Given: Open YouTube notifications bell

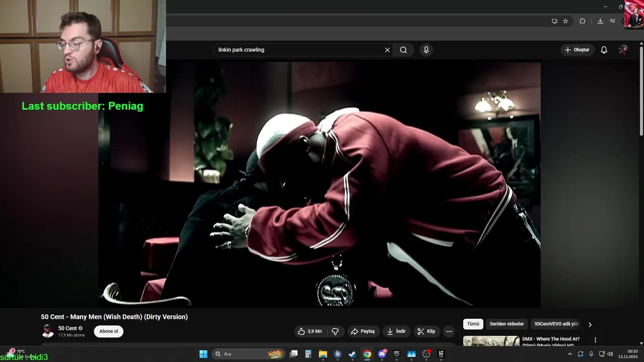Looking at the screenshot, I should click(x=604, y=50).
